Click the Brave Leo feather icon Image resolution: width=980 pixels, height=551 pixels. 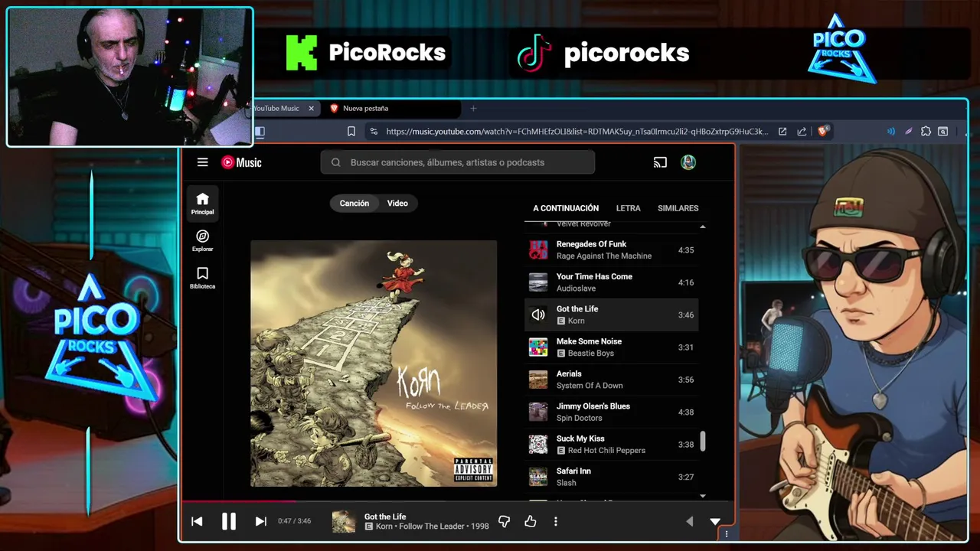(x=909, y=132)
